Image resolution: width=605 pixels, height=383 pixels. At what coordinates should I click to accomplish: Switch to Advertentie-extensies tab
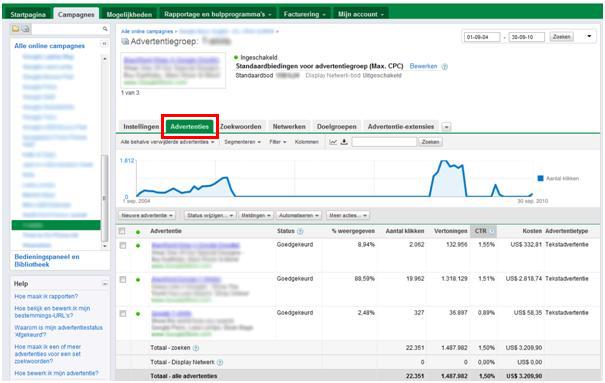(401, 127)
